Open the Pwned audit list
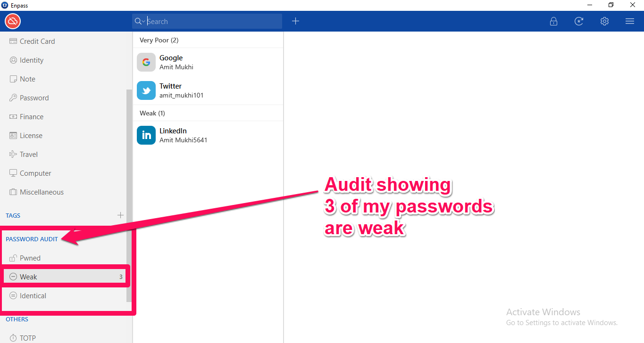 63,258
